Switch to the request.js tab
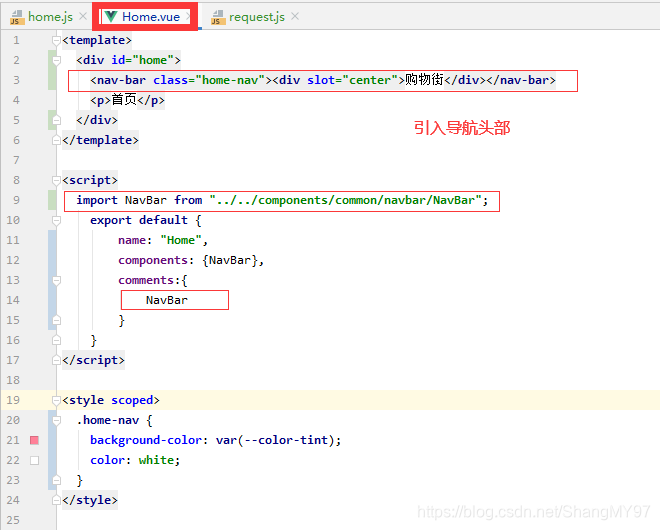The width and height of the screenshot is (660, 530). click(x=257, y=17)
